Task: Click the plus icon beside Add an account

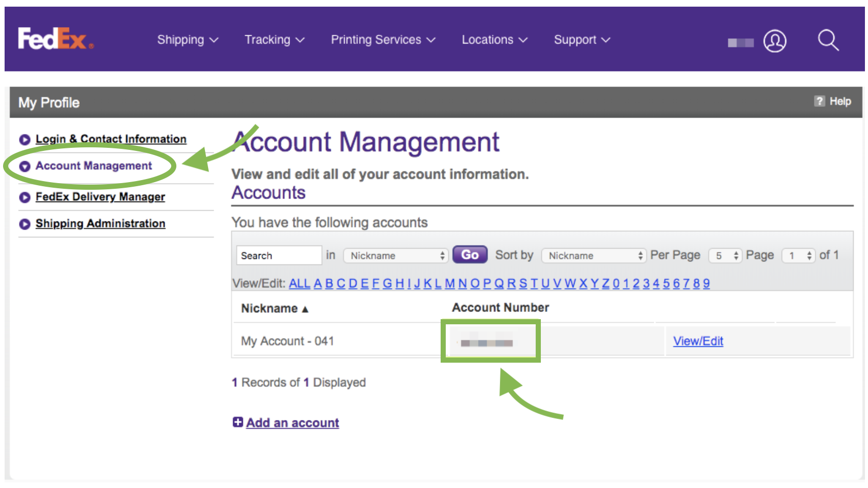Action: tap(238, 422)
